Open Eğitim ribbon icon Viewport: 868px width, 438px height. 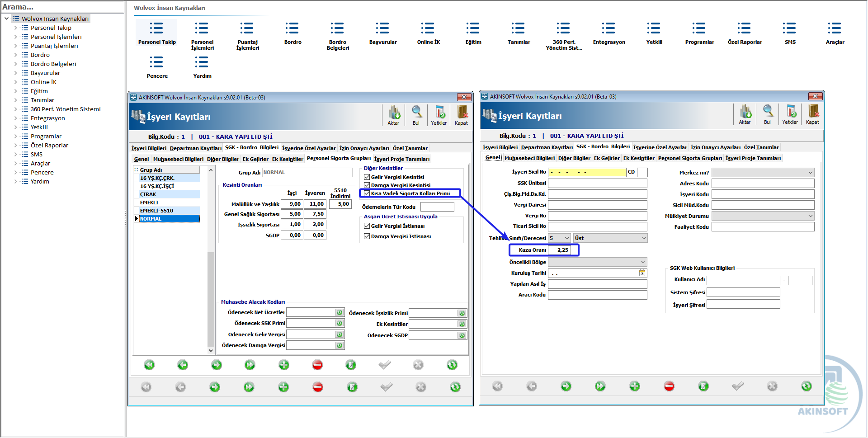coord(473,33)
